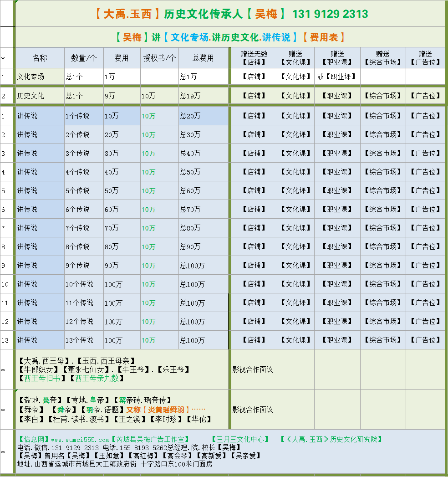Click the 【高红梅】 former name text
Screen dimensions: 448x477
point(143,456)
